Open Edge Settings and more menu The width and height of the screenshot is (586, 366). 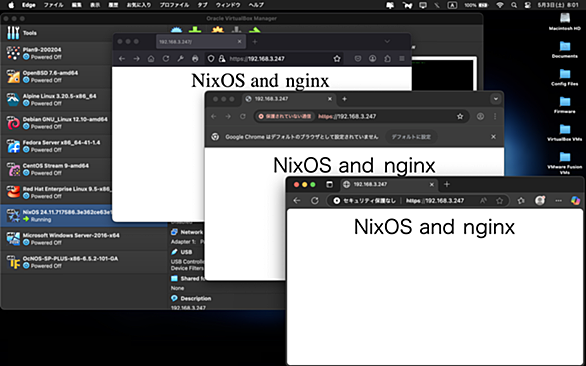coord(558,201)
